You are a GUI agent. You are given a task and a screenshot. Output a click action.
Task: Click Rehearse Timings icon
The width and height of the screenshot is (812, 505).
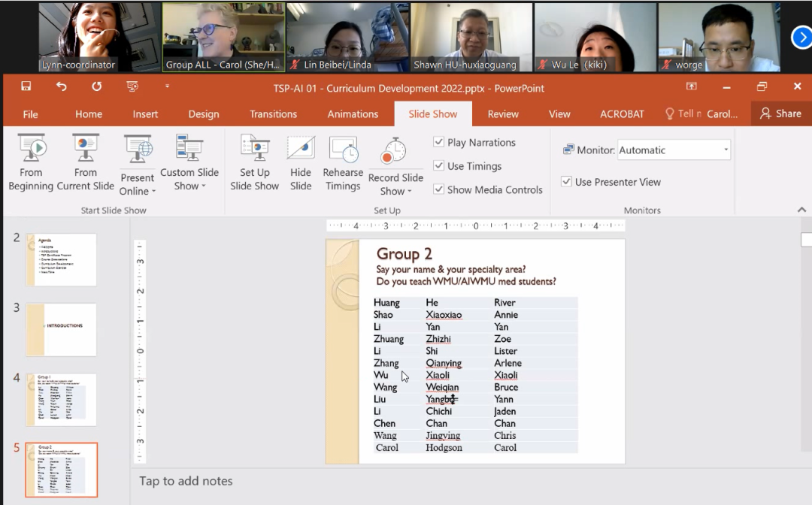pyautogui.click(x=343, y=162)
